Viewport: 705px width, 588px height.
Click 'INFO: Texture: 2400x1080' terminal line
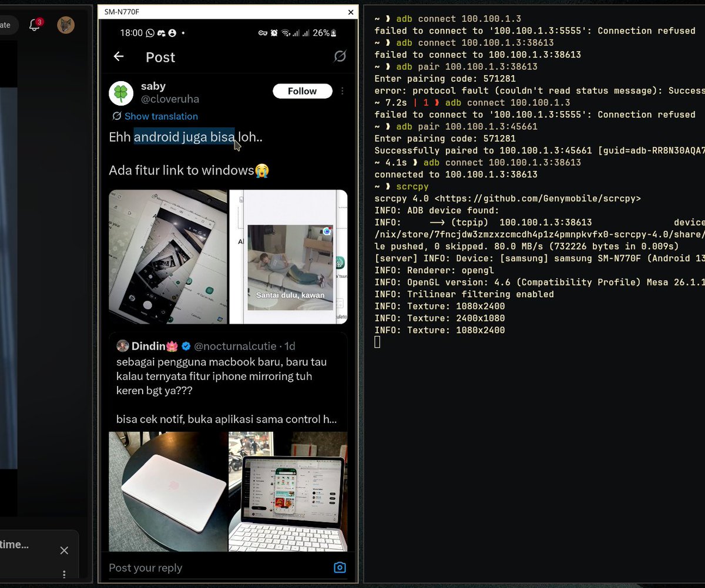439,318
